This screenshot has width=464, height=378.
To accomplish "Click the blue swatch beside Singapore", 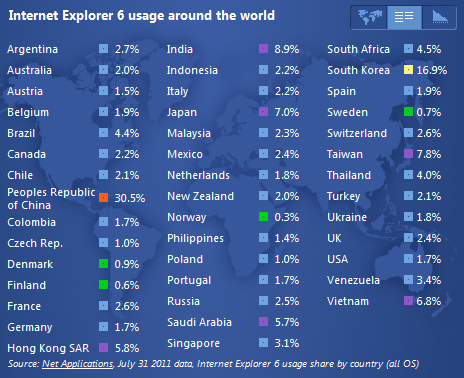I will [263, 343].
